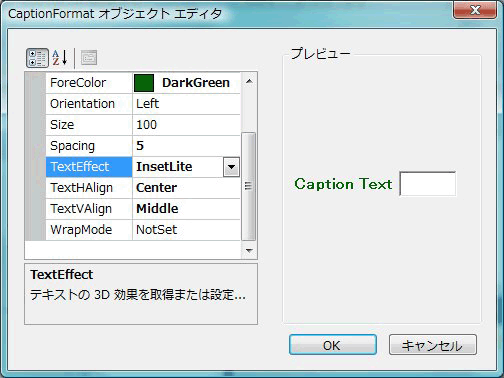Confirm changes with the OK button

pos(333,345)
